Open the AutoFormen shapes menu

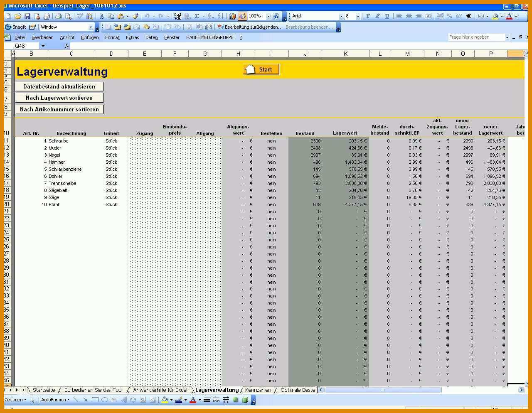(55, 400)
